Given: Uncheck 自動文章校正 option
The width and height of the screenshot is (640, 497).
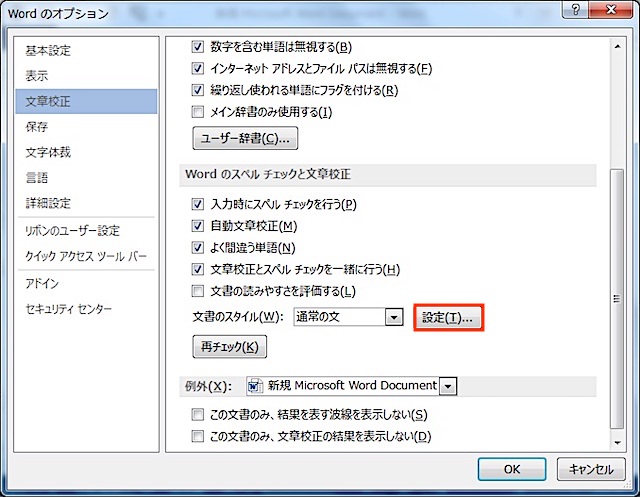Looking at the screenshot, I should [x=198, y=226].
